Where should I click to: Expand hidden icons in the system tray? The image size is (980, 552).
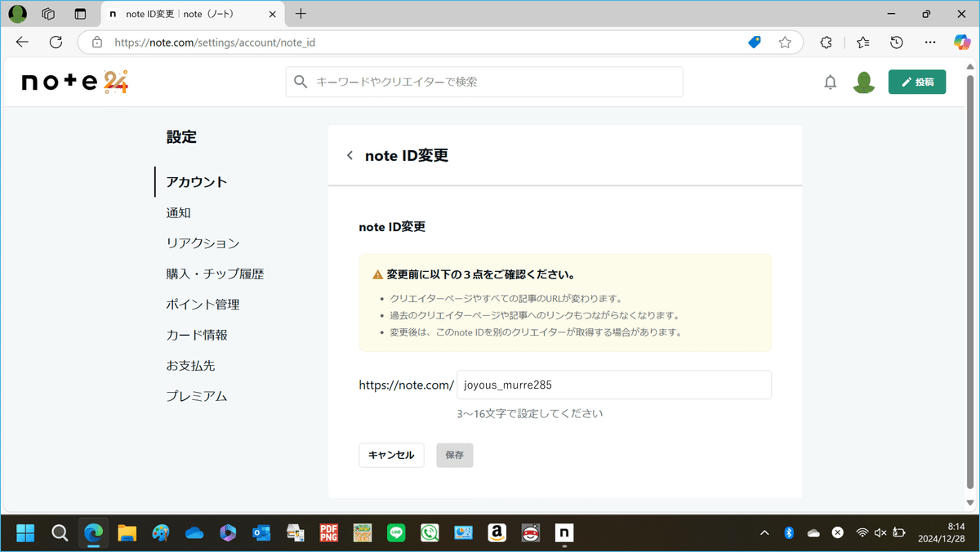tap(764, 532)
